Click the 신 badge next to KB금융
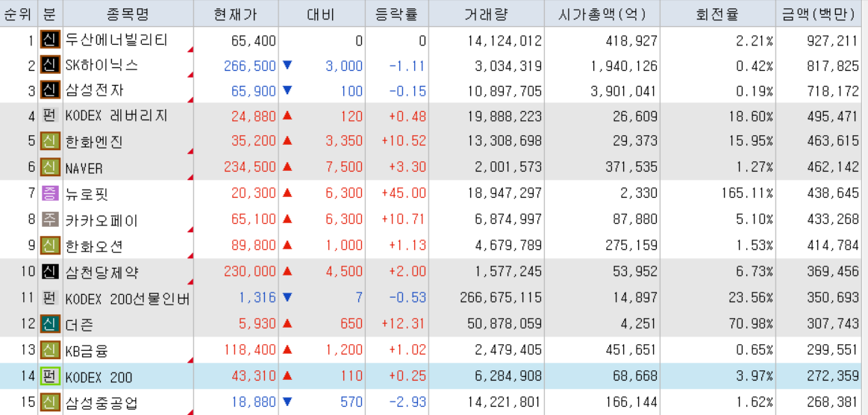The image size is (868, 415). (50, 350)
